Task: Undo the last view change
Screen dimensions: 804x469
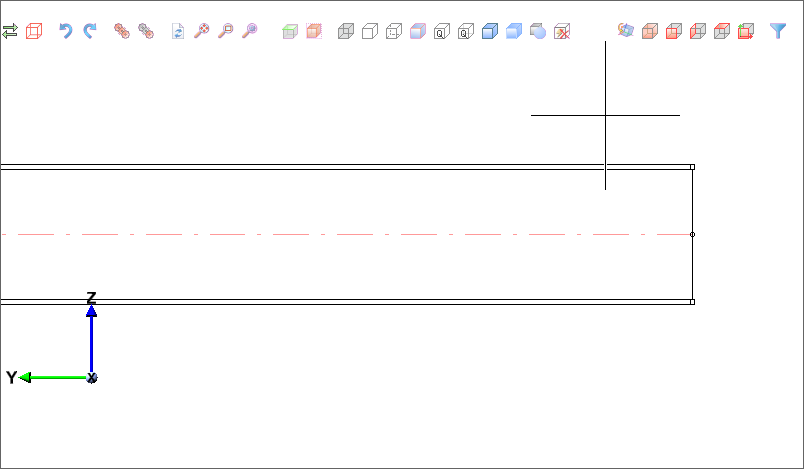Action: click(x=66, y=31)
